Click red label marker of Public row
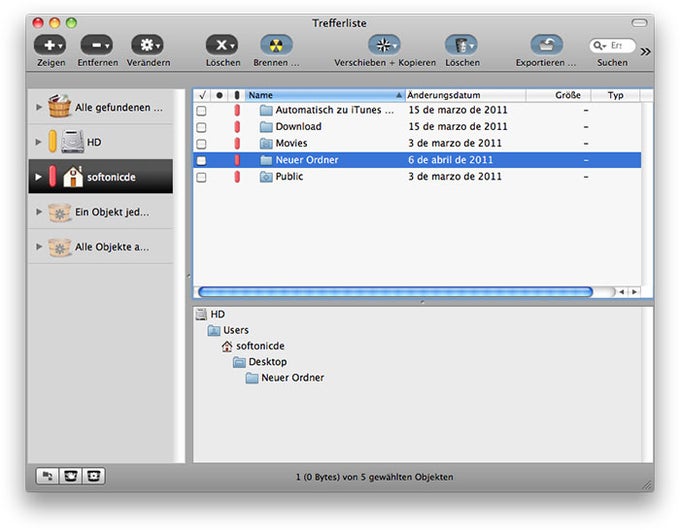The height and width of the screenshot is (530, 680). click(237, 177)
